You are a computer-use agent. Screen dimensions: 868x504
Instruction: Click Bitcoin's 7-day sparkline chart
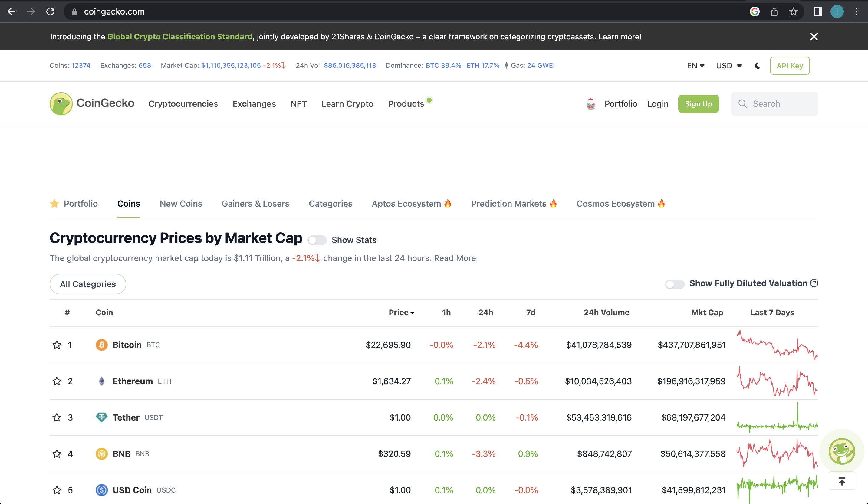click(x=777, y=345)
